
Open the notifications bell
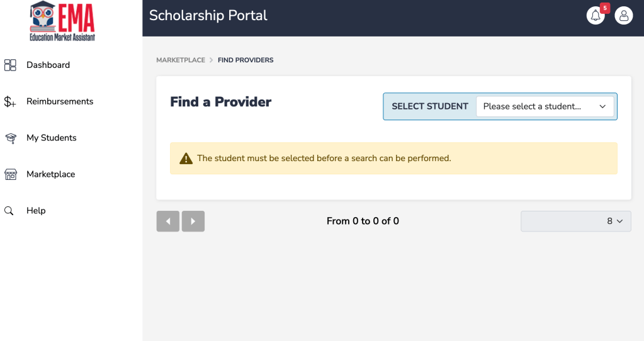click(x=595, y=16)
